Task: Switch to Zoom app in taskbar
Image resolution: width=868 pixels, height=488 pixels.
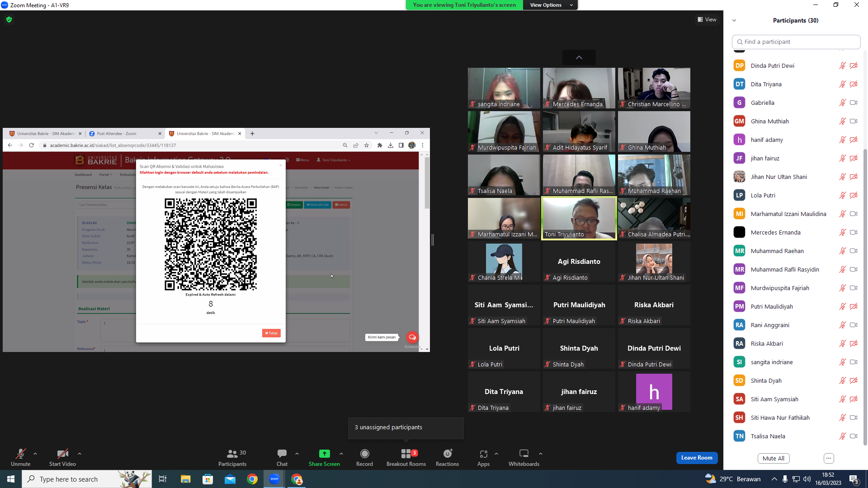Action: (x=274, y=479)
